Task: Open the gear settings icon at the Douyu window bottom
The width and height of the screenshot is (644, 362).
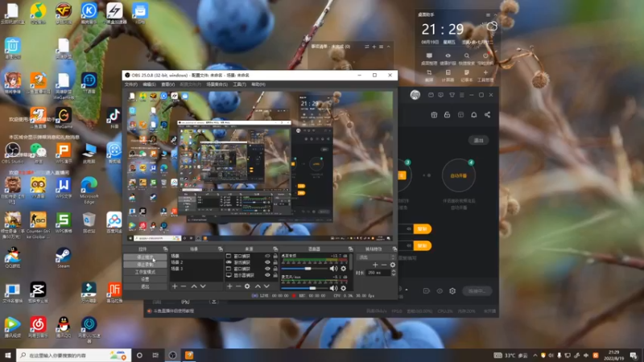Action: click(x=452, y=291)
